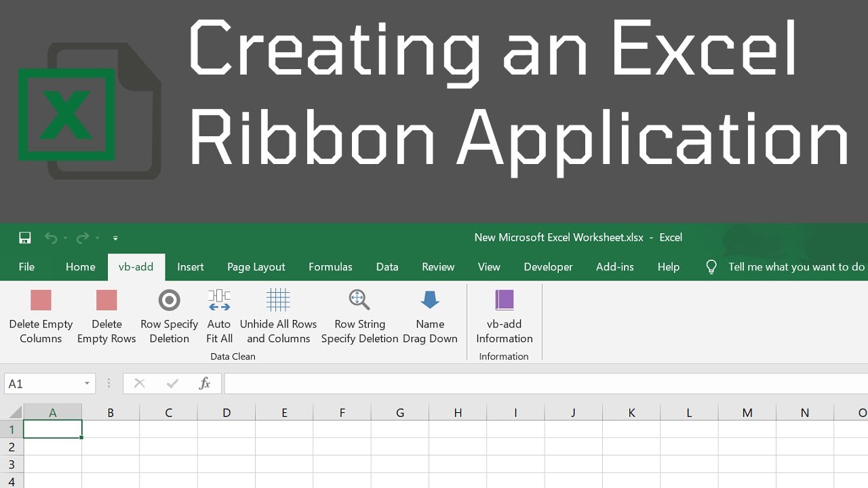Click the formula bar Cancel X button
Viewport: 868px width, 488px height.
pyautogui.click(x=140, y=384)
